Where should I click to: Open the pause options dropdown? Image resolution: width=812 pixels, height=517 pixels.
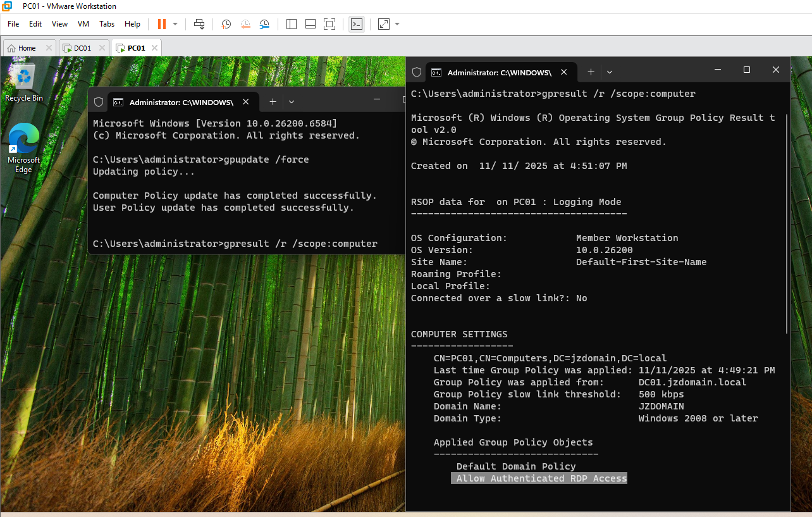click(x=175, y=24)
